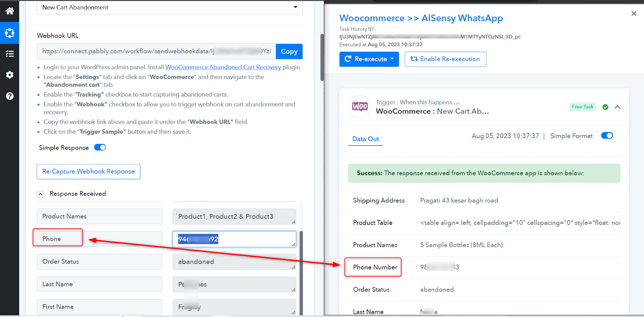Click the 'Woocommerce >> AISensy WhatsApp' title
The height and width of the screenshot is (317, 644).
pyautogui.click(x=421, y=18)
